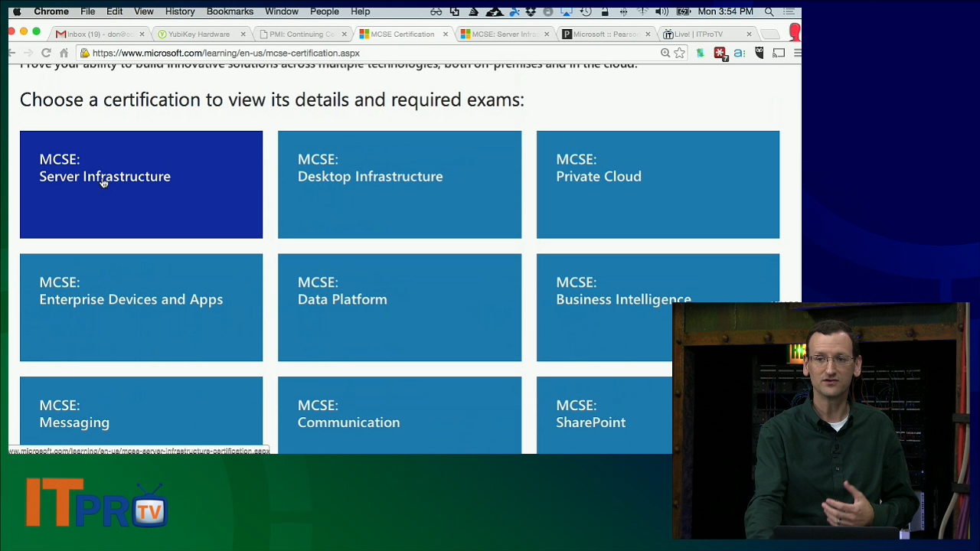
Task: Click the zoom magnifier icon in address bar
Action: pos(665,53)
